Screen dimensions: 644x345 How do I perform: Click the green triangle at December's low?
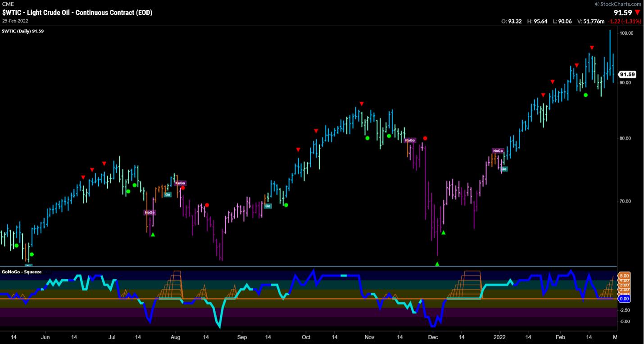coord(437,264)
